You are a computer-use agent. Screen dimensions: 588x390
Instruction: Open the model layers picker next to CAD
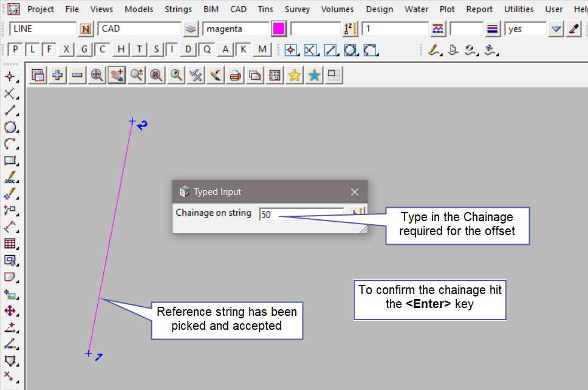[191, 29]
